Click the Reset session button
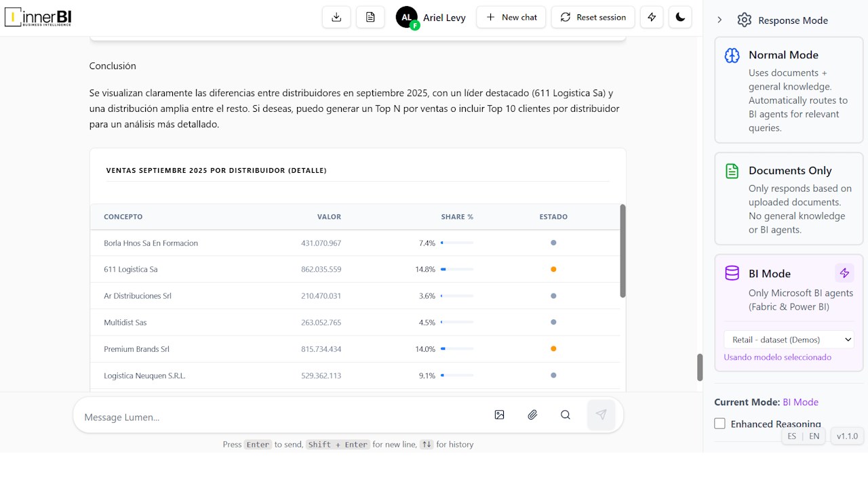Image resolution: width=868 pixels, height=488 pixels. [x=593, y=17]
